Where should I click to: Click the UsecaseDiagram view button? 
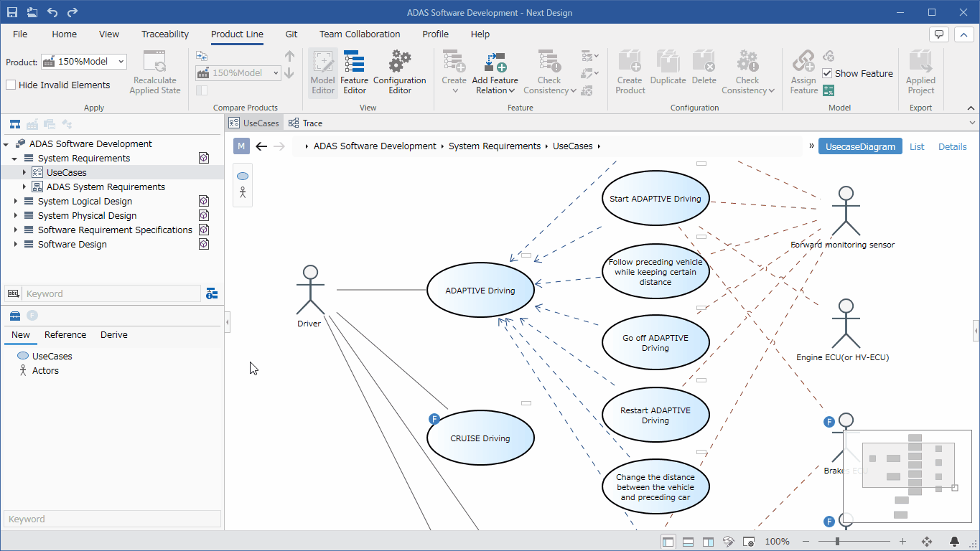coord(860,146)
